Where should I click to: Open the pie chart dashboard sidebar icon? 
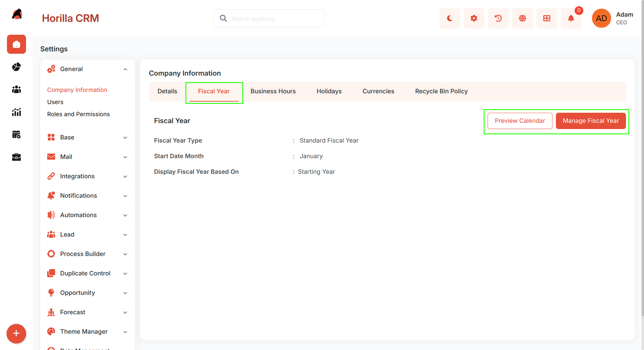coord(16,67)
